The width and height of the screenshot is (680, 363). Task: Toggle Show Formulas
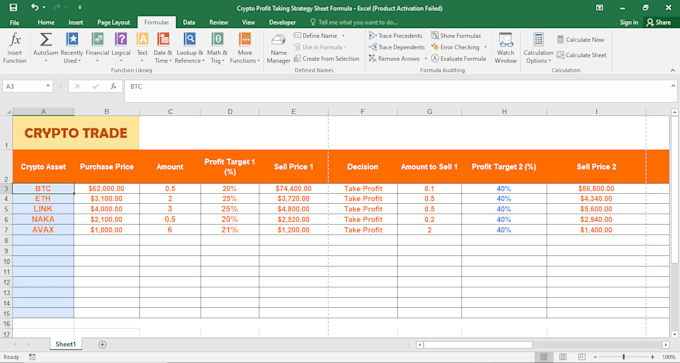(x=456, y=36)
